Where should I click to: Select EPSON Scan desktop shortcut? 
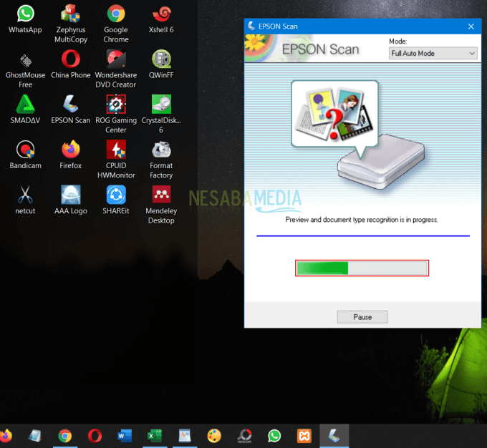(x=70, y=109)
